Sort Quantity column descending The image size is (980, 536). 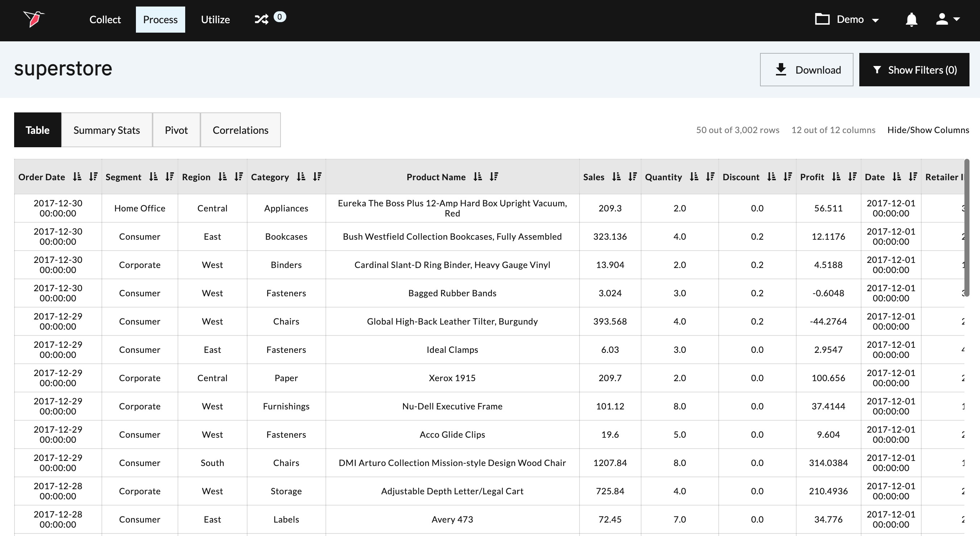pos(710,177)
